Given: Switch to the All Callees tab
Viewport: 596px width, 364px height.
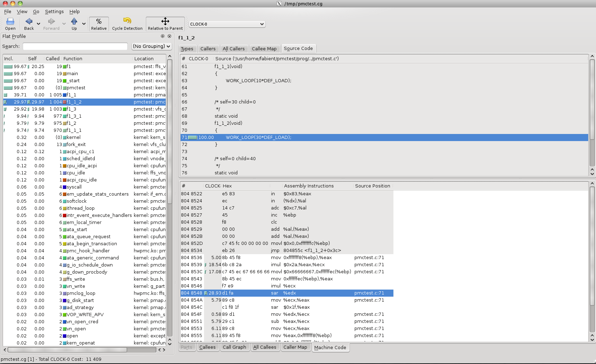Looking at the screenshot, I should [x=265, y=347].
